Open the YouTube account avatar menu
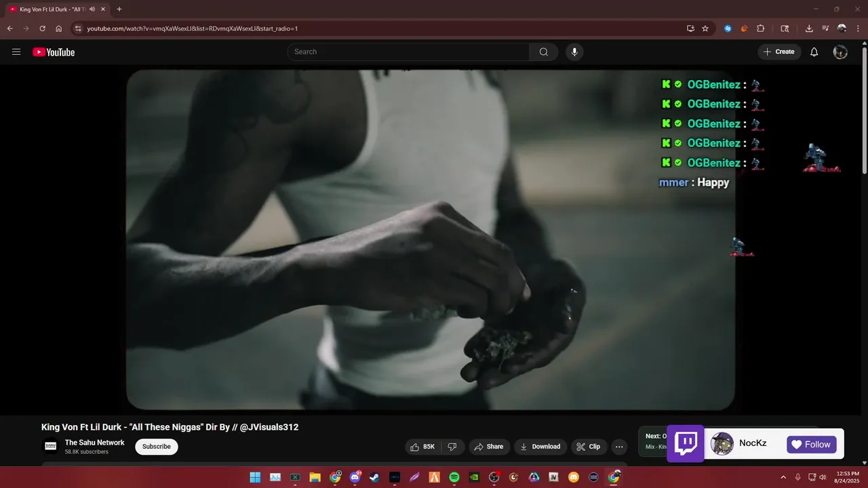868x488 pixels. 840,52
